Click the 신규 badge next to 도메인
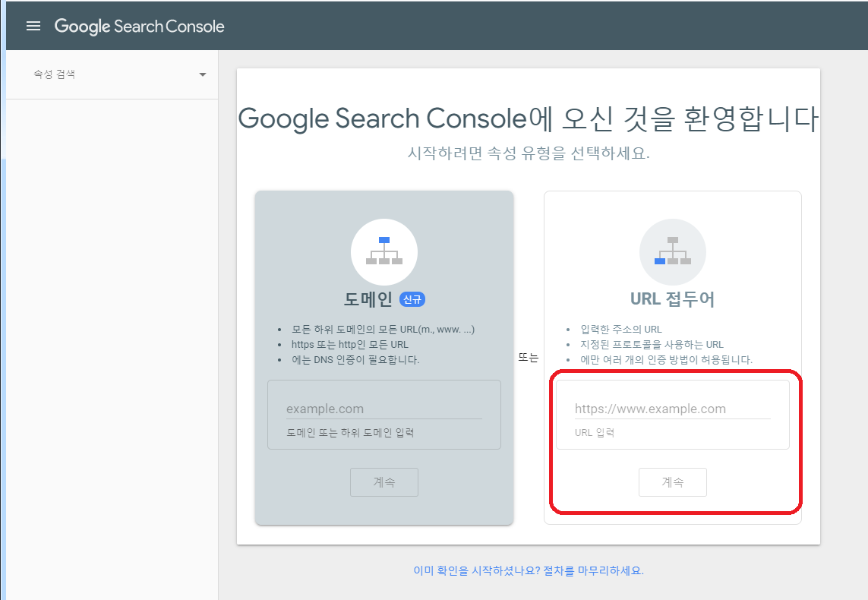The height and width of the screenshot is (600, 868). coord(412,299)
